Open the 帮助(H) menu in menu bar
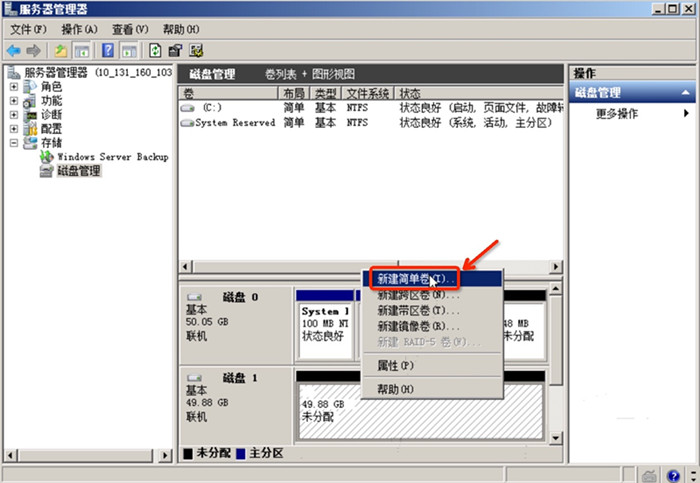The image size is (700, 483). point(181,29)
